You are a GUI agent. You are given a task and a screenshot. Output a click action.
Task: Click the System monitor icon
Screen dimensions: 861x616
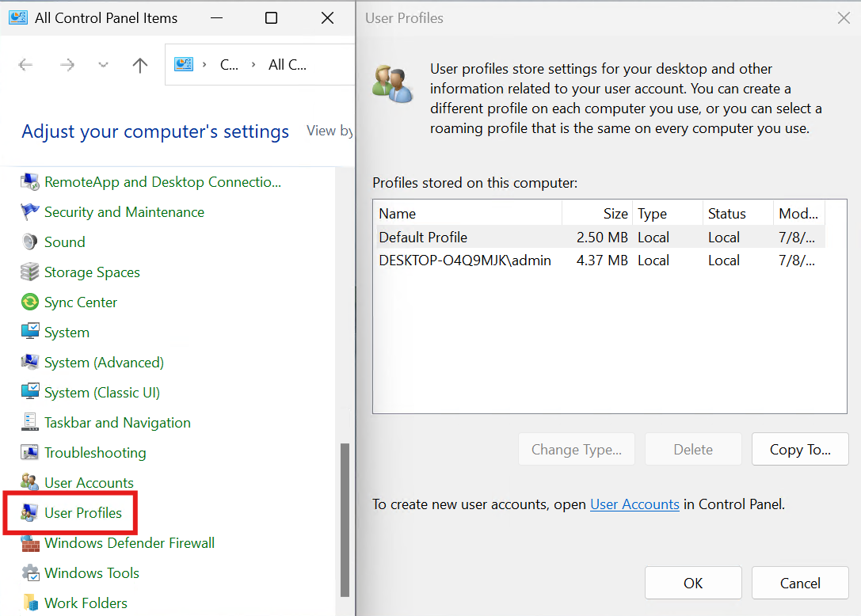[x=29, y=332]
